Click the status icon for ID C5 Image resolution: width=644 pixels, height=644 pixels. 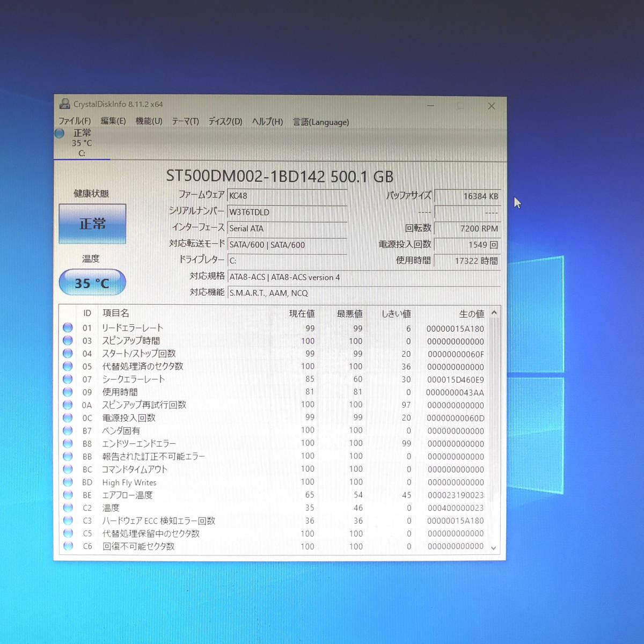pos(68,533)
